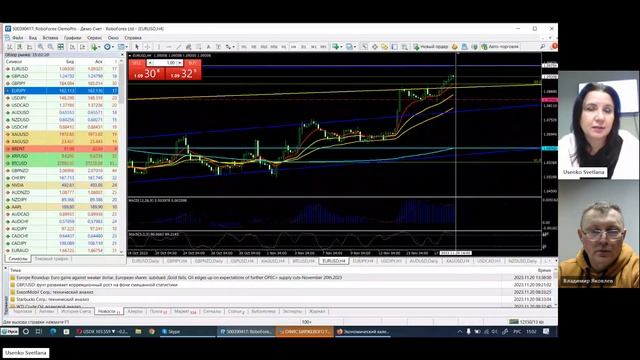The height and width of the screenshot is (360, 640).
Task: Switch to История Счета terminal tab
Action: 76,311
